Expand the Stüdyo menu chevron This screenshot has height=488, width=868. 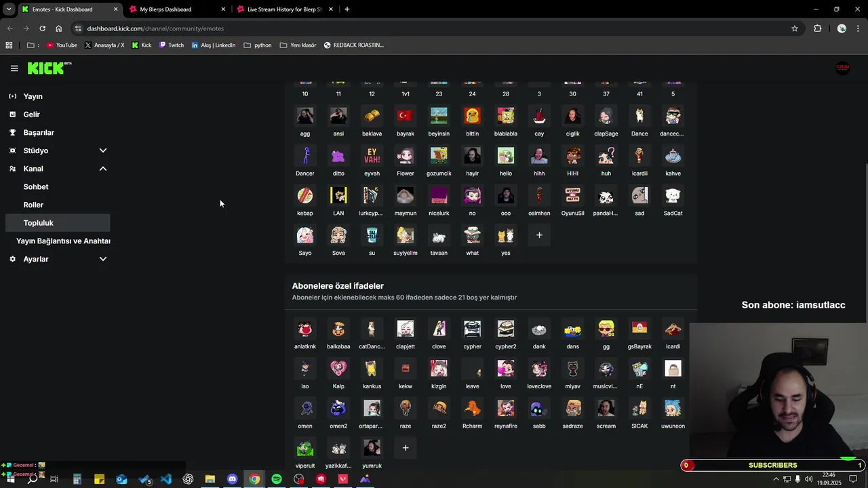(103, 150)
